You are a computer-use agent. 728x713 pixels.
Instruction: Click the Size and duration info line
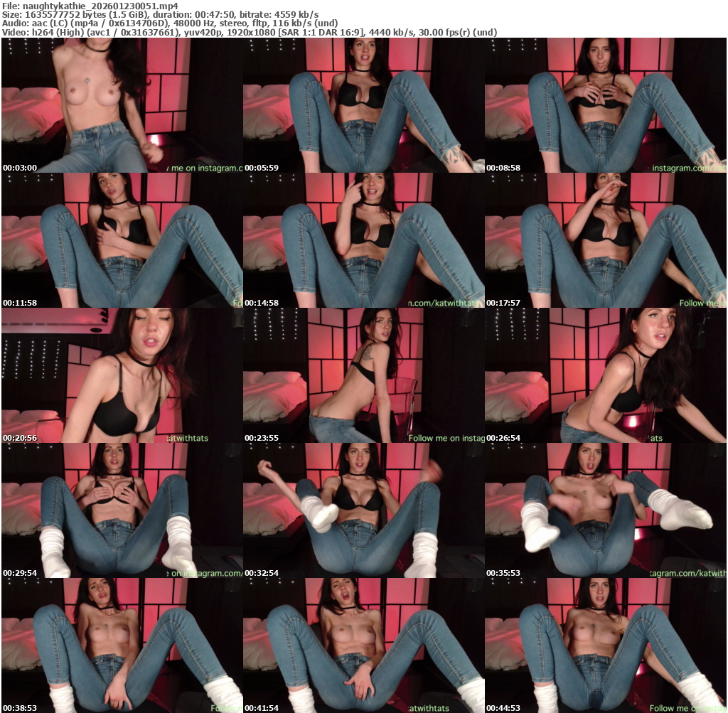[x=160, y=14]
